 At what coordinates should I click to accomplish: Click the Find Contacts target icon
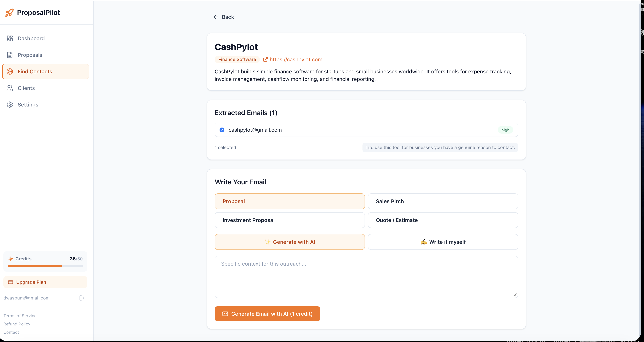(10, 71)
